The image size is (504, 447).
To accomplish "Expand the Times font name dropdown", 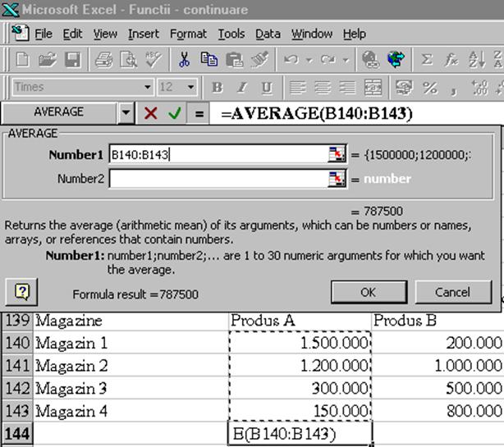I will [x=148, y=88].
